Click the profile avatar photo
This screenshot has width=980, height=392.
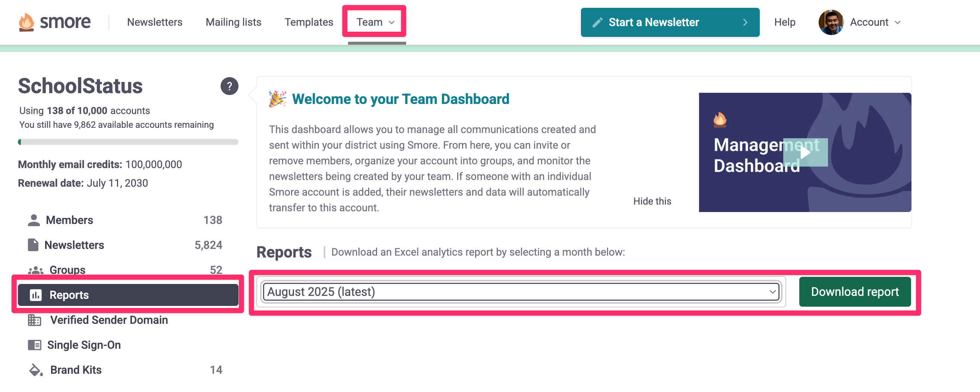pyautogui.click(x=831, y=22)
